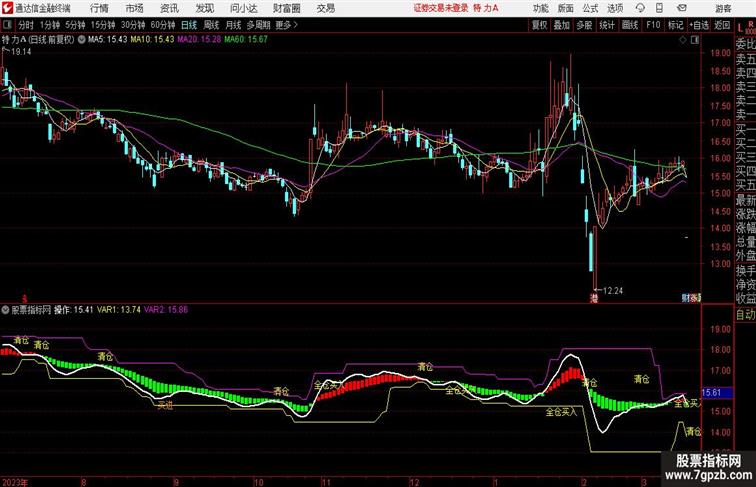Switch to the 30分钟 period tab

[x=133, y=25]
